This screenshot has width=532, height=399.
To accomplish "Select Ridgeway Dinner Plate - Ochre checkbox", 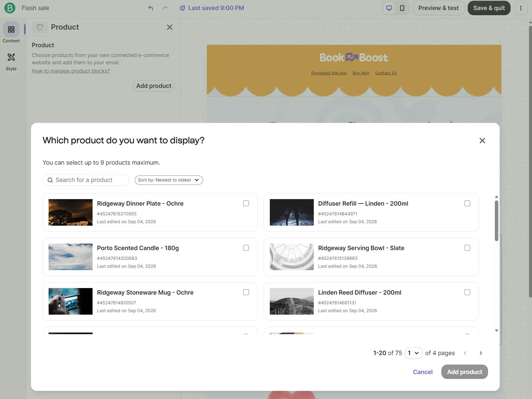I will (x=246, y=203).
